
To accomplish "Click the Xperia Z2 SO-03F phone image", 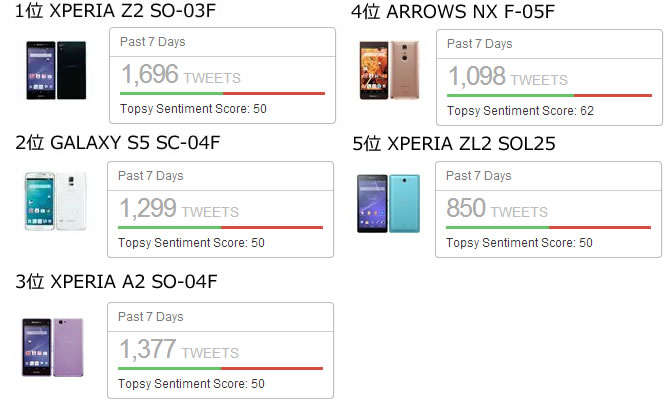I will click(x=56, y=70).
